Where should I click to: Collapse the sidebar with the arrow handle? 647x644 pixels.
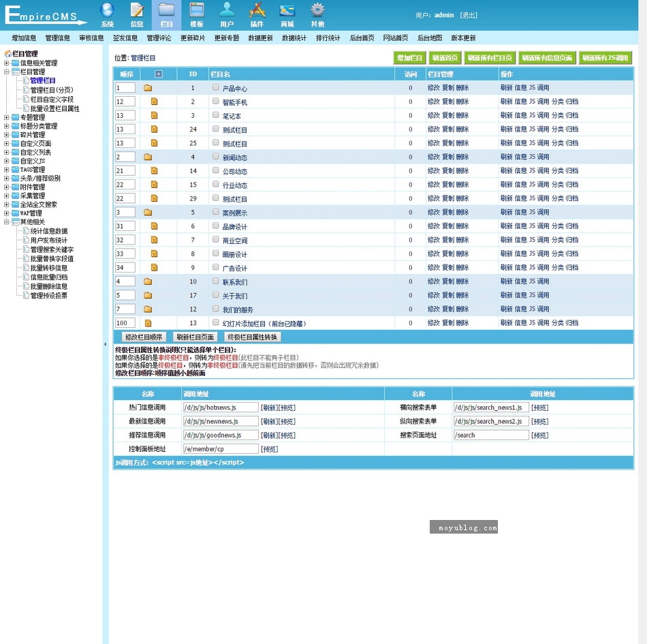(105, 344)
